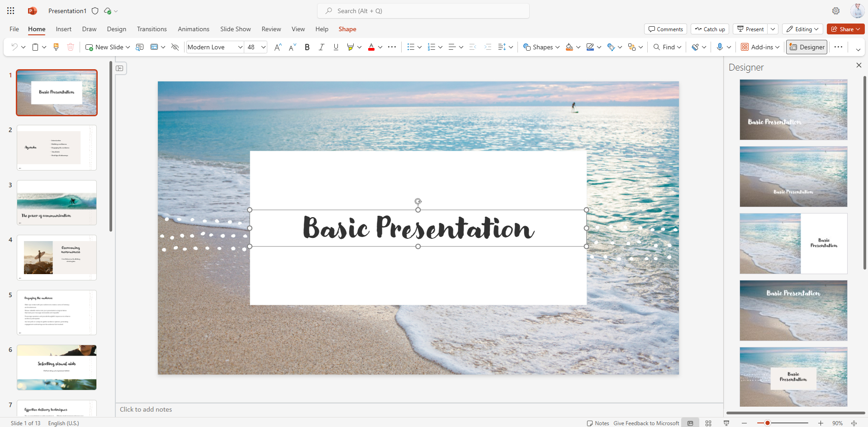Image resolution: width=868 pixels, height=427 pixels.
Task: Click the Hide Slide icon
Action: click(x=175, y=47)
